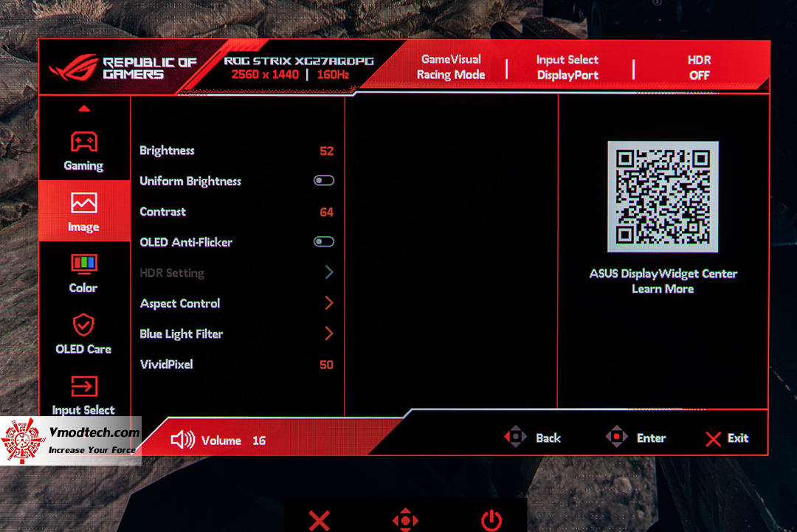Viewport: 797px width, 532px height.
Task: Click the Volume speaker icon
Action: click(x=182, y=440)
